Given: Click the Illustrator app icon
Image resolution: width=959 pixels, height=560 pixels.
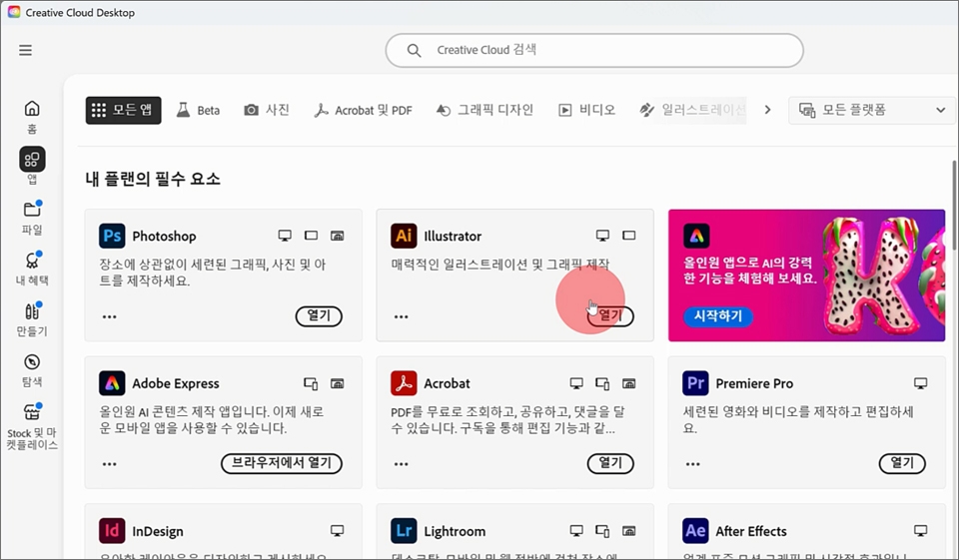Looking at the screenshot, I should pyautogui.click(x=404, y=236).
